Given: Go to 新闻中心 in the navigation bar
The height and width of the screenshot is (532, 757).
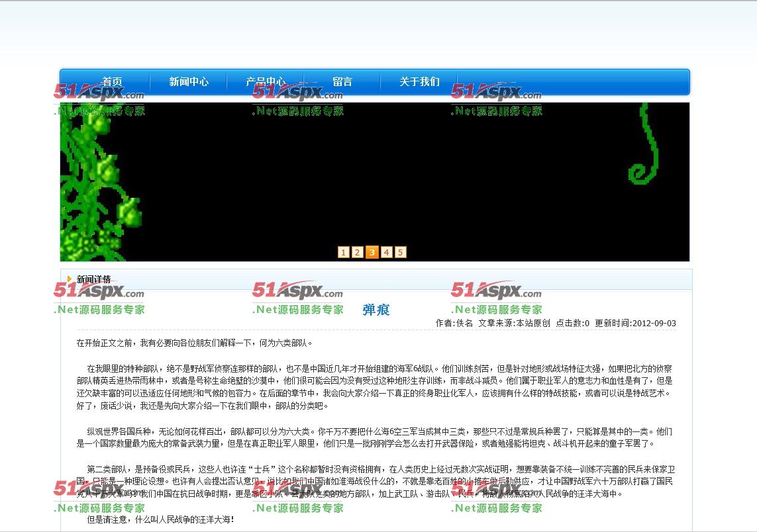Looking at the screenshot, I should pos(189,81).
